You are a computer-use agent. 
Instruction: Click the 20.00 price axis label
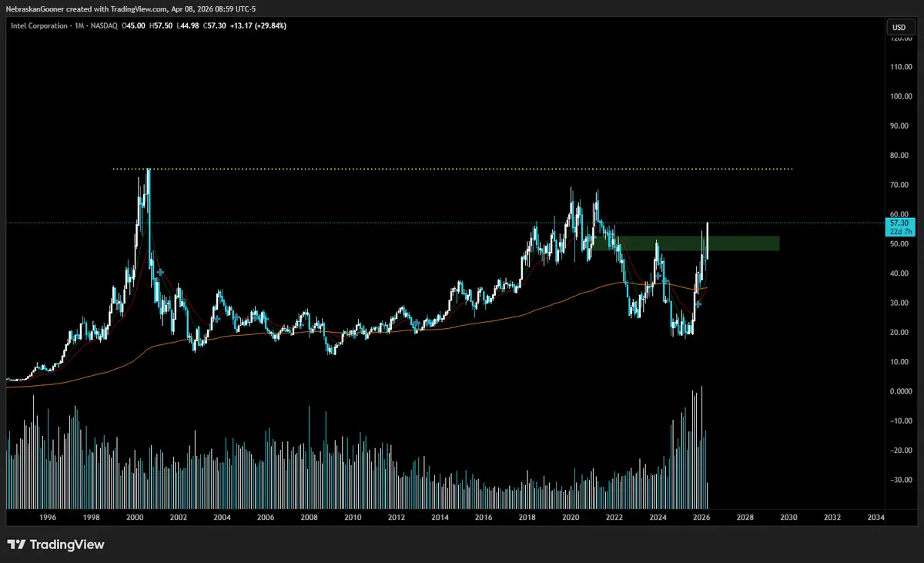click(900, 333)
